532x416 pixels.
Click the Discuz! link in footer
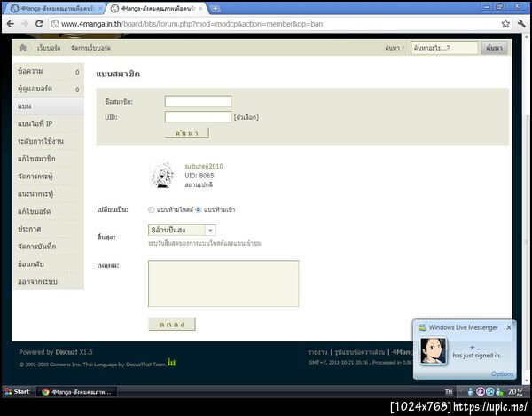click(x=66, y=352)
